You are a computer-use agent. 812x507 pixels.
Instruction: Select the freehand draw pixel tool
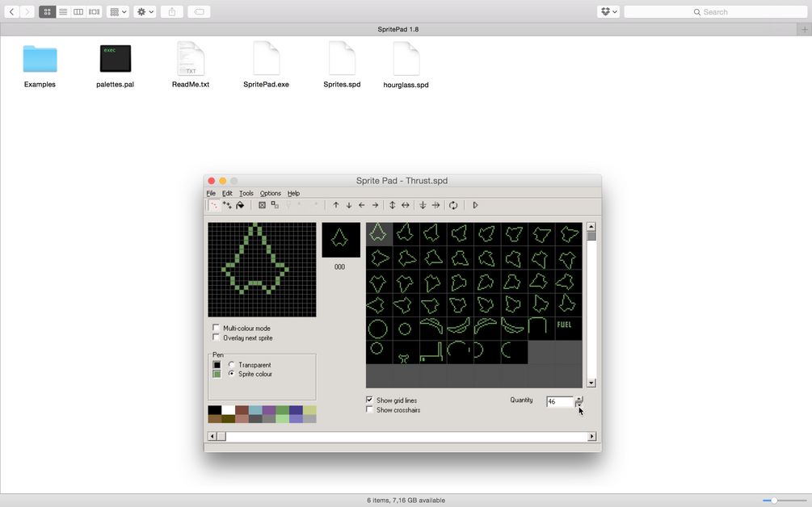click(214, 205)
